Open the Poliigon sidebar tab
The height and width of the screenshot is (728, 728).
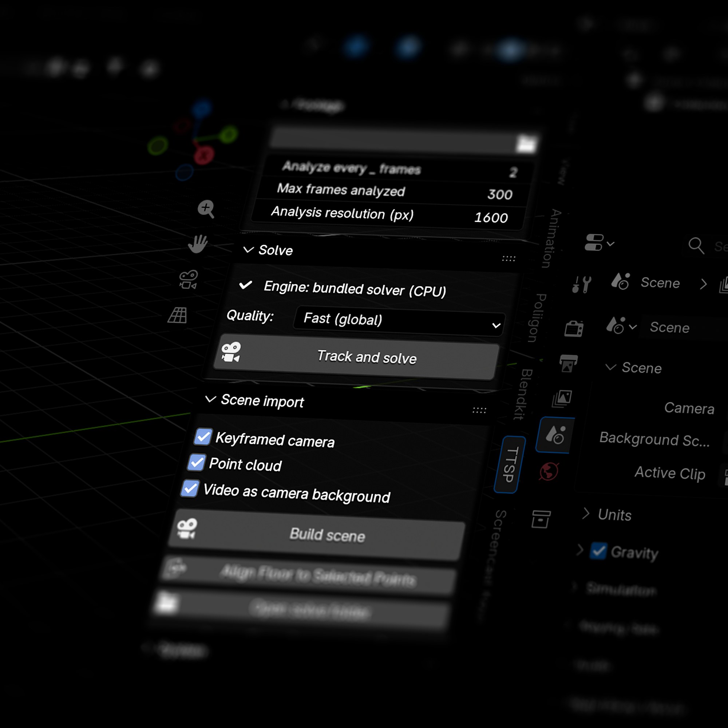click(x=537, y=318)
